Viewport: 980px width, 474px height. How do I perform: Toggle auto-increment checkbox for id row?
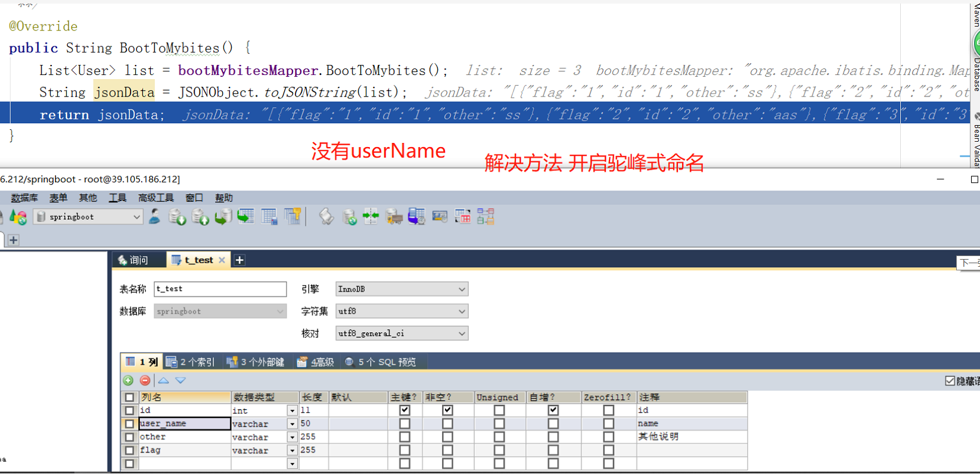553,410
